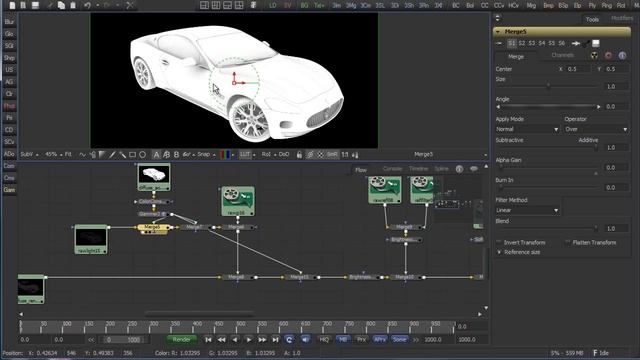
Task: Open the Modifiers tab
Action: 622,19
